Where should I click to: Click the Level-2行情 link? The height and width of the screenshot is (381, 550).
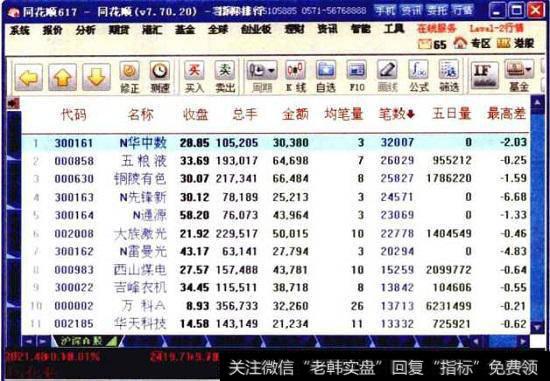pyautogui.click(x=496, y=28)
